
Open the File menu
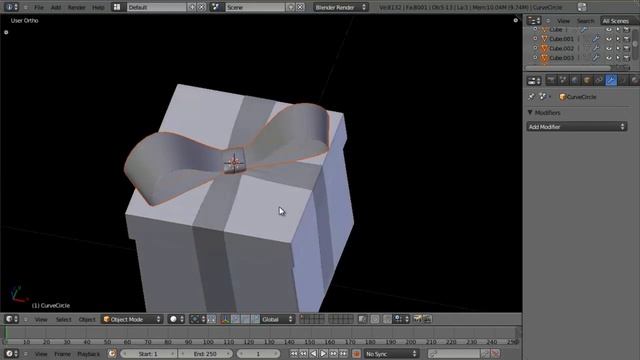click(x=39, y=7)
